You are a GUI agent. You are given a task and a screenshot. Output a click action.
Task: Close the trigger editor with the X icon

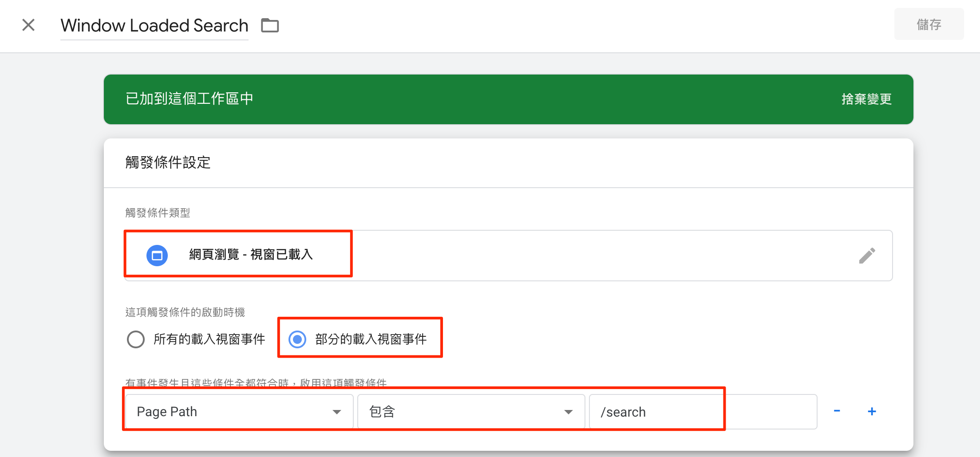pos(28,25)
